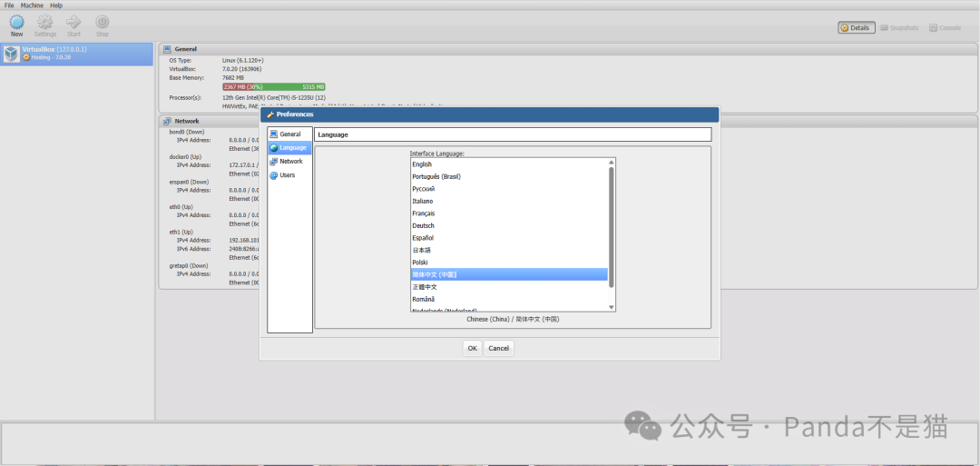Open the Machine menu

[32, 5]
